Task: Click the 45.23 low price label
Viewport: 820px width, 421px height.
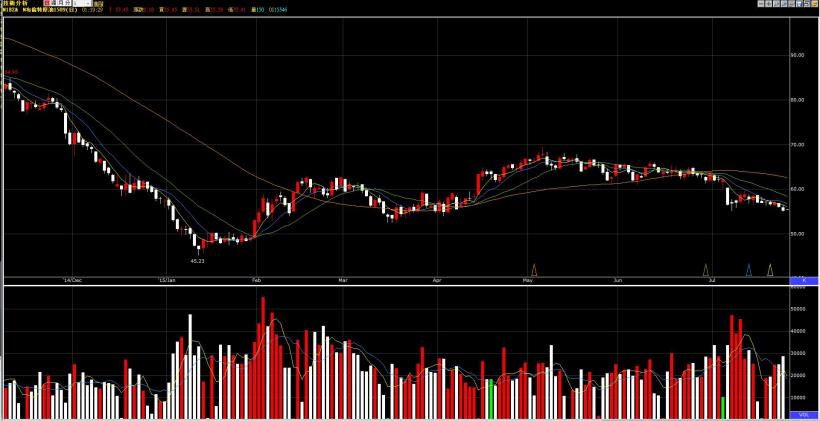Action: pyautogui.click(x=197, y=260)
